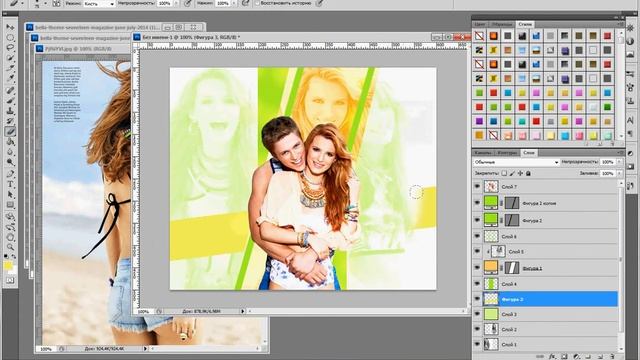Viewport: 640px width, 360px height.
Task: Select the Blur tool
Action: tap(10, 152)
